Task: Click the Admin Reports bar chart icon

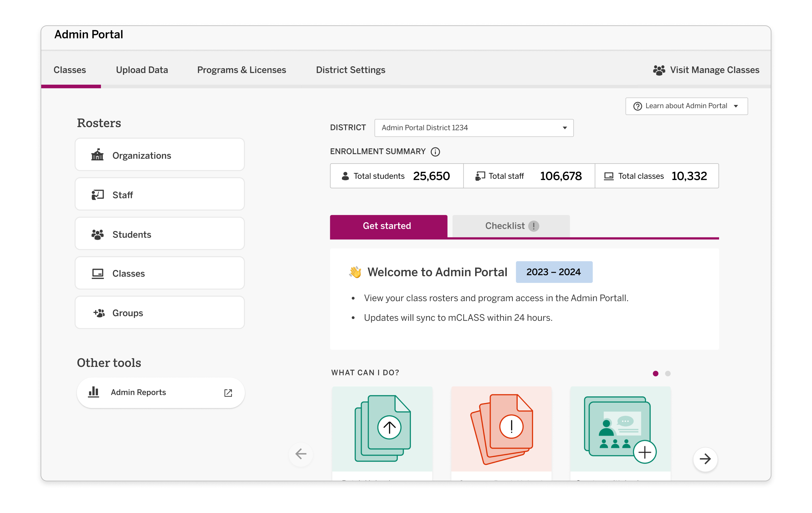Action: pos(94,392)
